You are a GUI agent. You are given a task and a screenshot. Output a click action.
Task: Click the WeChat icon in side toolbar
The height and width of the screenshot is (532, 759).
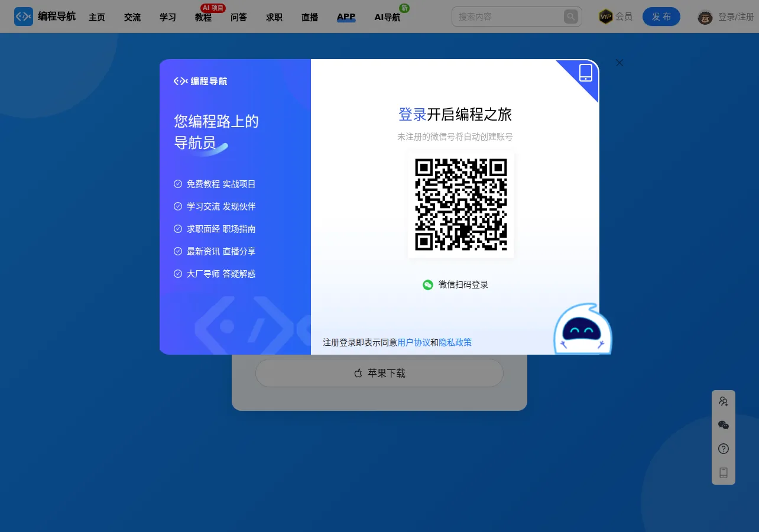(x=724, y=425)
